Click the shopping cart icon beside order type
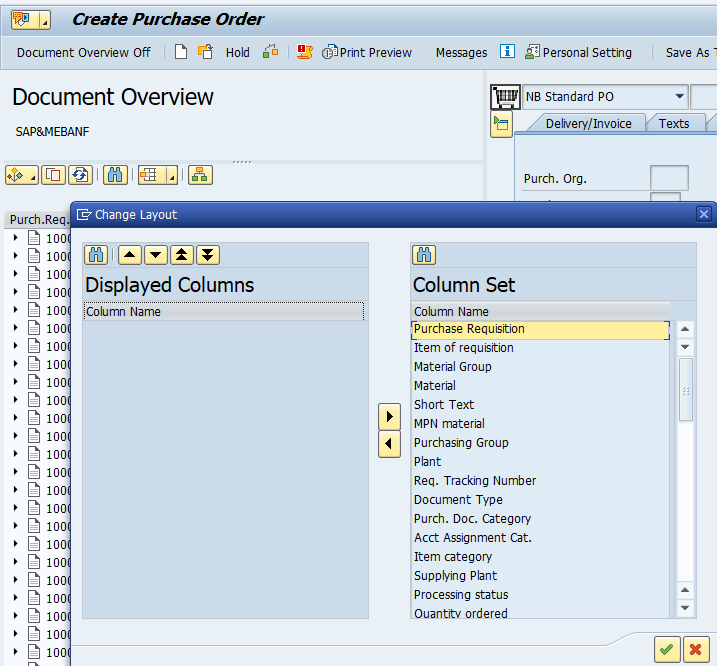 tap(505, 97)
